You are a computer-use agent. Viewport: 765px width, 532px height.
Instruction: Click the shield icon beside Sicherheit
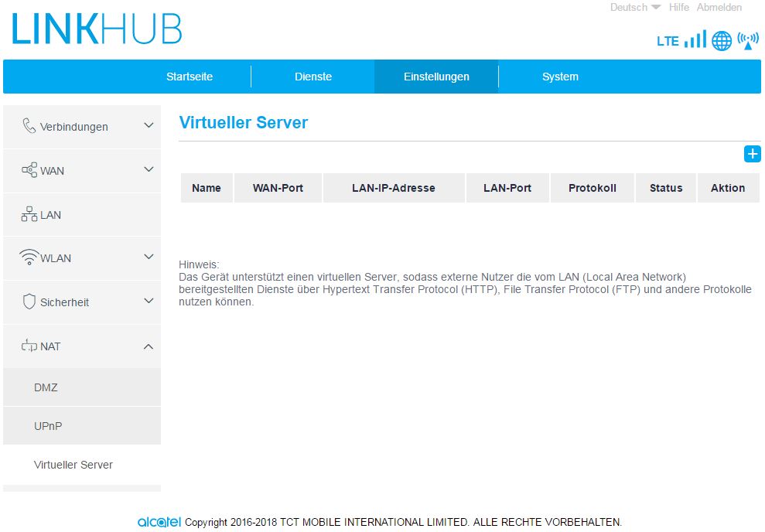click(x=29, y=302)
